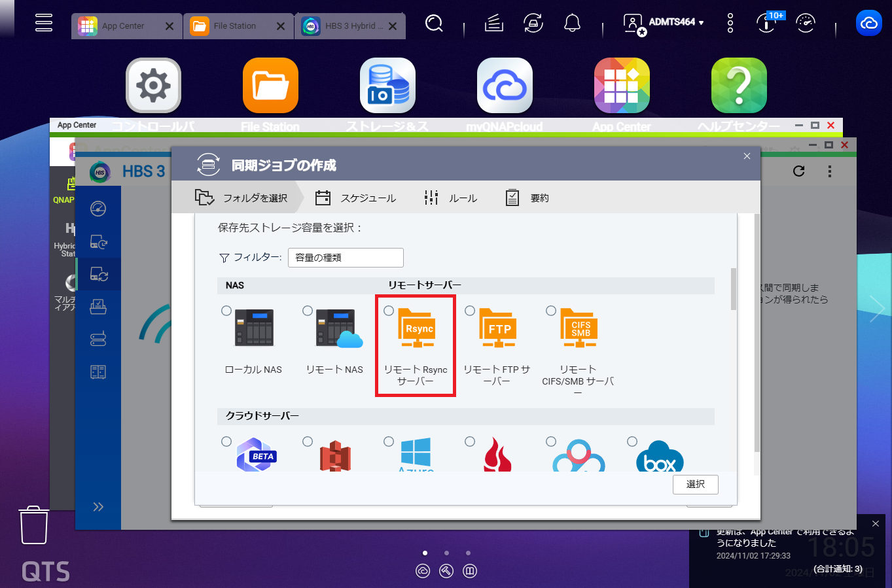Click the storage list vertical scrollbar
The height and width of the screenshot is (588, 892).
pyautogui.click(x=734, y=288)
